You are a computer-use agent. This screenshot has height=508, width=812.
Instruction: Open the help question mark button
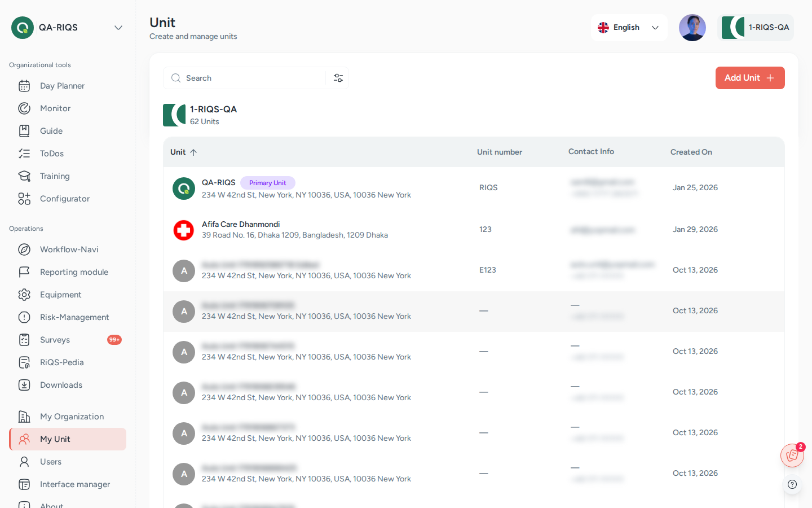792,484
